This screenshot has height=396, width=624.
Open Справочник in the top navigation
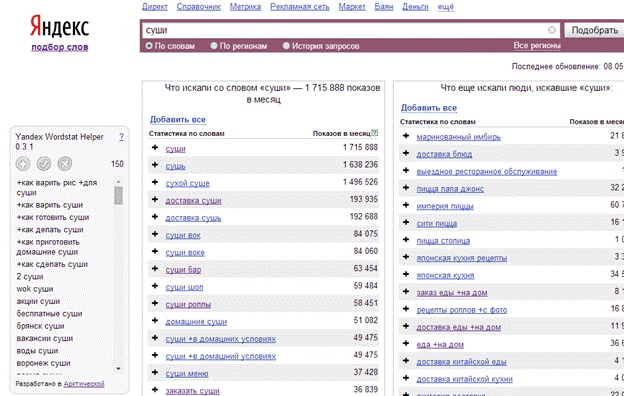(199, 7)
